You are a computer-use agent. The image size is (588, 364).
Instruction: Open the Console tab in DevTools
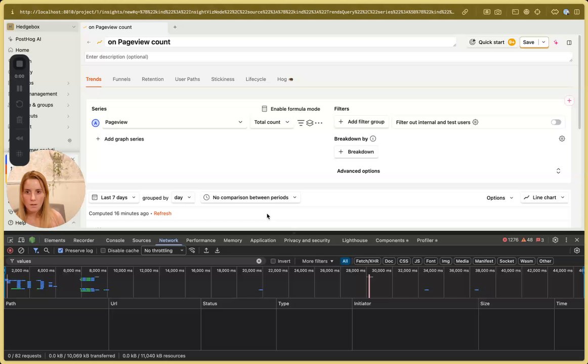[x=115, y=241]
